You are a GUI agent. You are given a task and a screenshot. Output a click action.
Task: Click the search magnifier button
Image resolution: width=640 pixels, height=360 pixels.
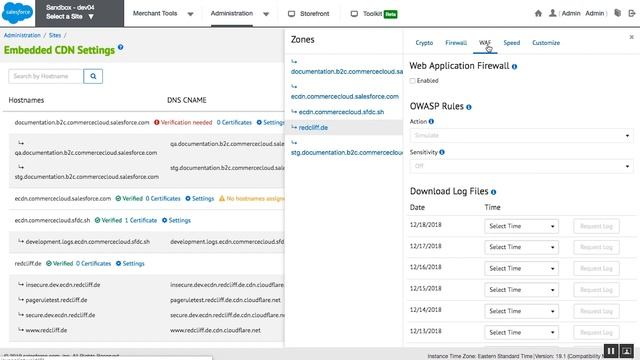[93, 76]
